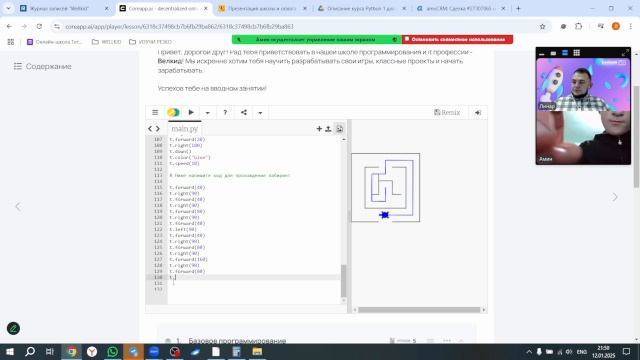Open Zoom from the taskbar
The width and height of the screenshot is (640, 360).
click(x=154, y=351)
